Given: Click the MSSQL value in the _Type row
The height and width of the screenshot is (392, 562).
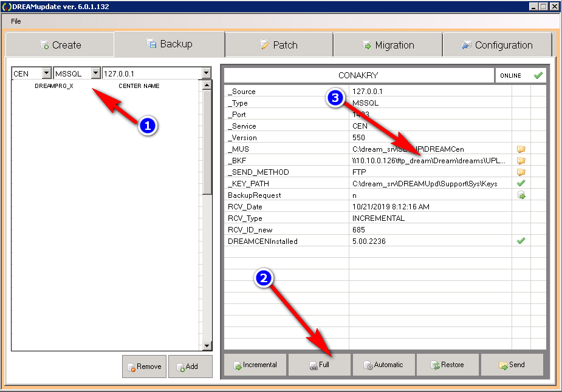Looking at the screenshot, I should pos(365,103).
